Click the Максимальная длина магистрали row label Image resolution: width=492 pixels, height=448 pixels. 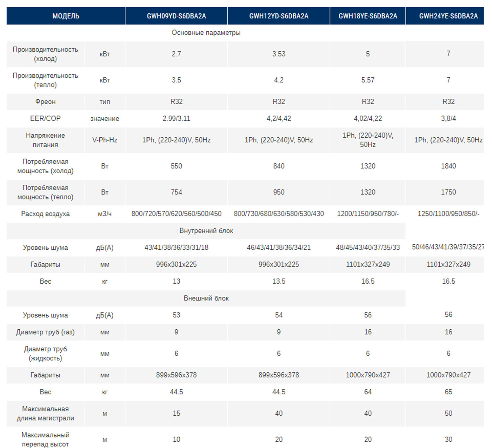(45, 413)
